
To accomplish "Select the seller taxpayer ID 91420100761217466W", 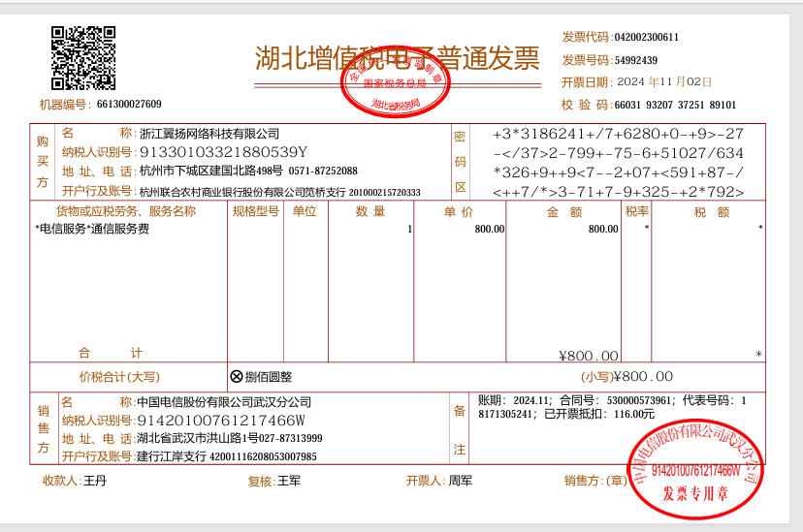I will [x=222, y=421].
